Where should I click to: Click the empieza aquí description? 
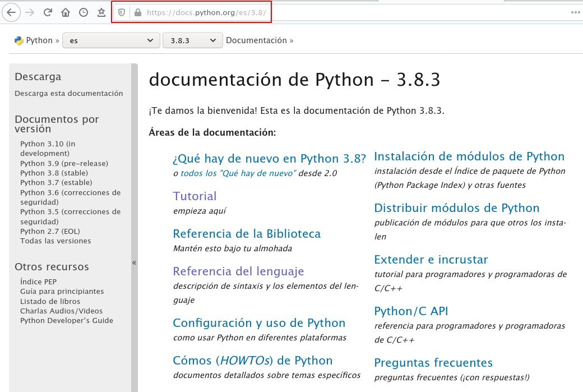200,211
